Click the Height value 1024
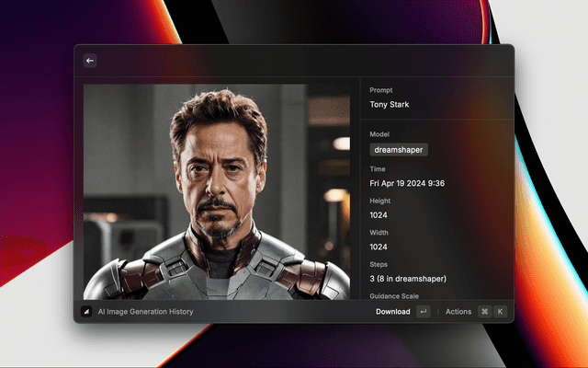This screenshot has height=368, width=588. pyautogui.click(x=379, y=215)
